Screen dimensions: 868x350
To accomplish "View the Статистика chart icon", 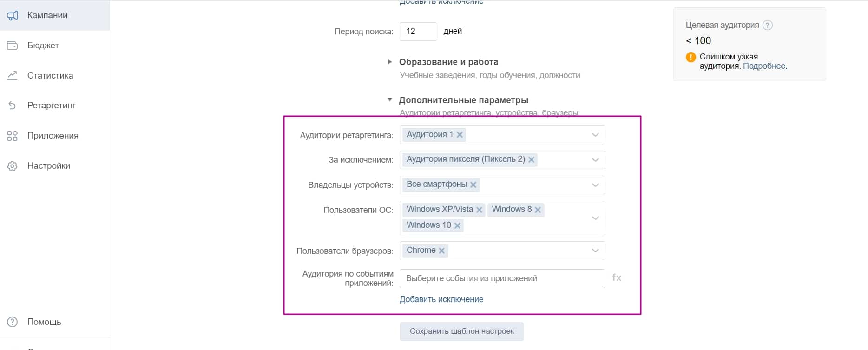I will (13, 75).
